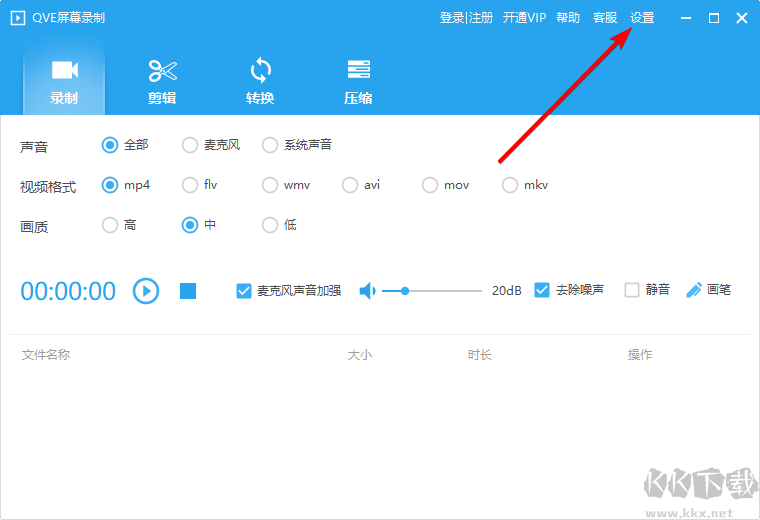Click the 20dB gain value

point(507,291)
